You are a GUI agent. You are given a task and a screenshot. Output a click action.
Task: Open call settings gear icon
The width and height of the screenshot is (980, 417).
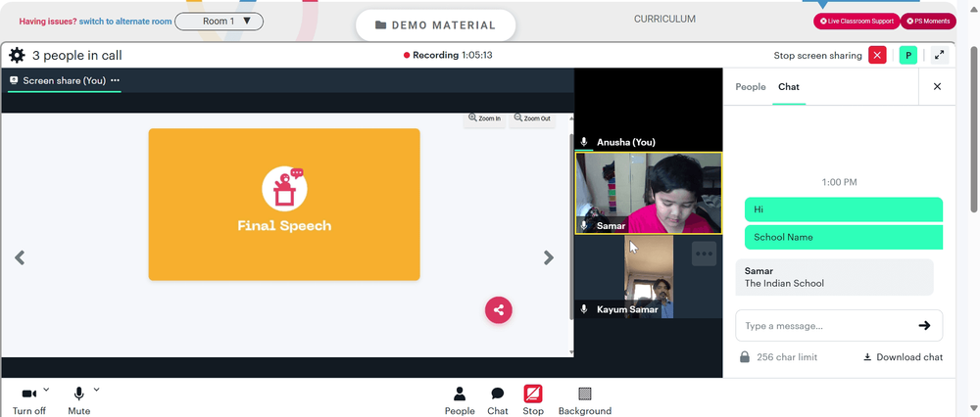click(x=17, y=56)
